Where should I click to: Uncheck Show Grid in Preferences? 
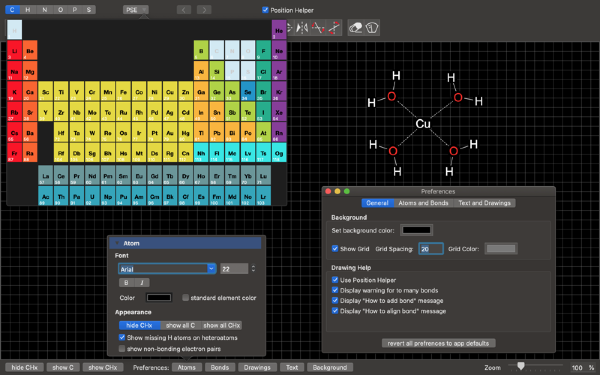335,248
